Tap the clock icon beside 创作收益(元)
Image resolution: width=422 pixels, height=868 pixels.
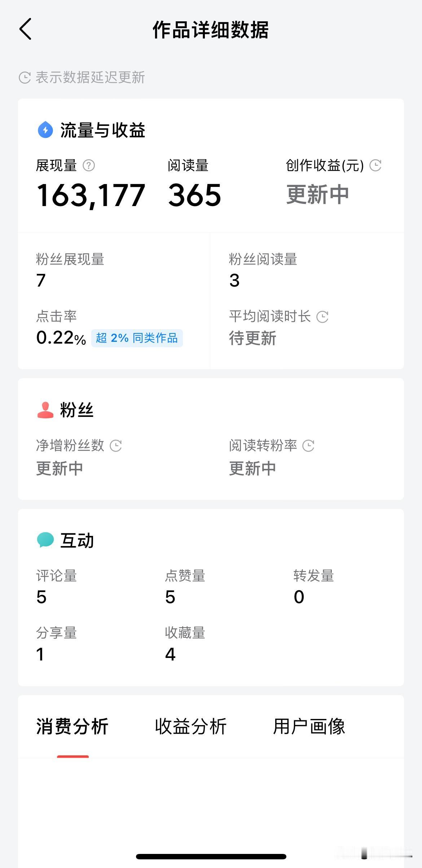tap(375, 166)
